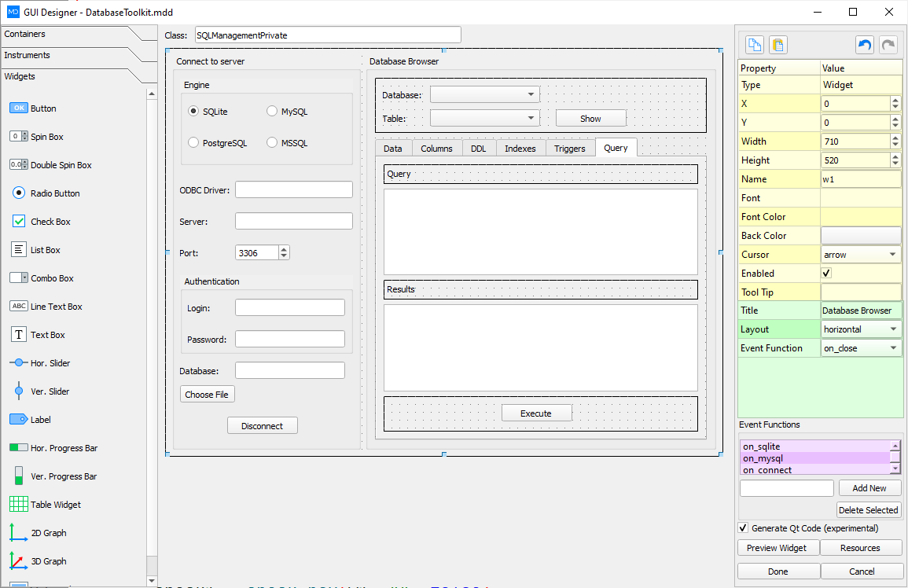Image resolution: width=908 pixels, height=588 pixels.
Task: Select the List Box widget icon
Action: tap(19, 250)
